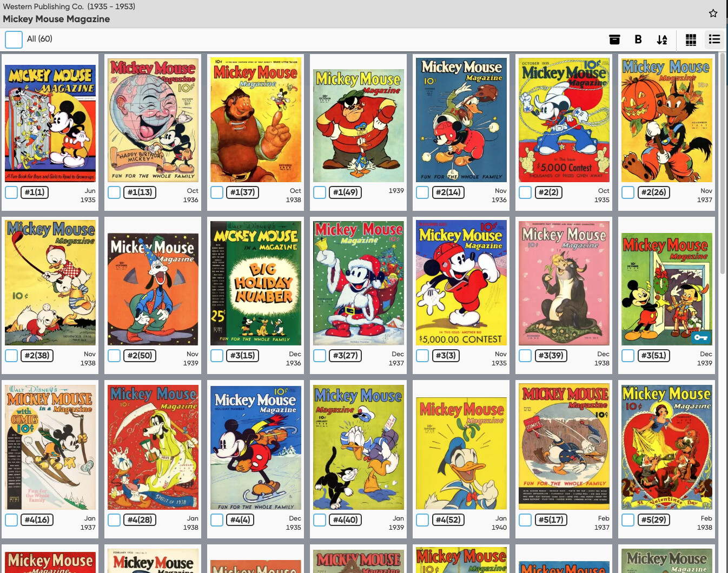Image resolution: width=728 pixels, height=573 pixels.
Task: Open the #2(14) issue number badge
Action: (x=448, y=192)
